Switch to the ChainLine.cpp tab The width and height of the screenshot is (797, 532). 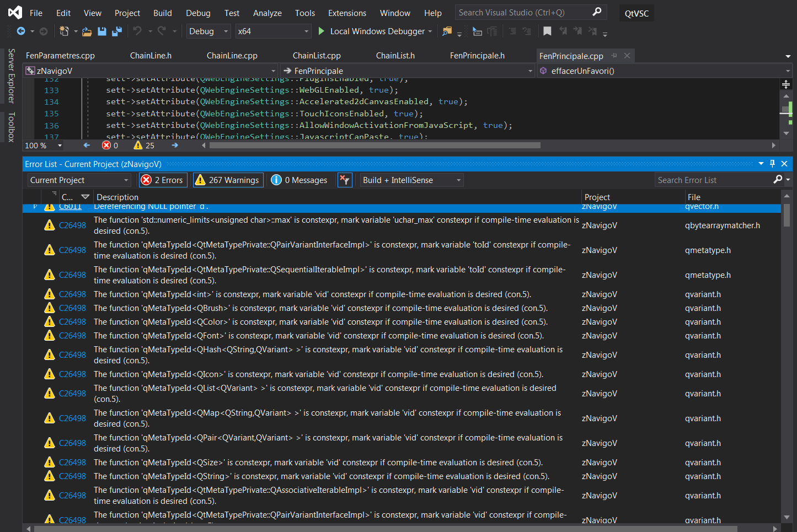coord(232,56)
